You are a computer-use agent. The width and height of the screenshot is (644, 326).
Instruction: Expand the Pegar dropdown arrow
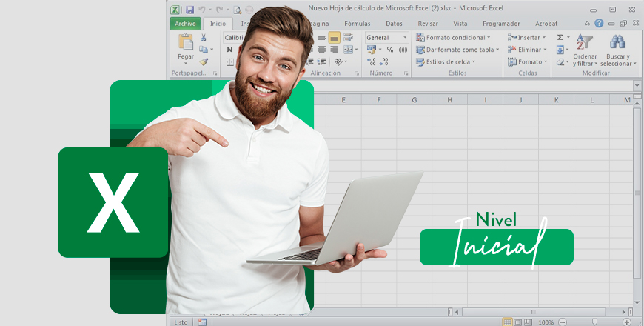(x=186, y=63)
